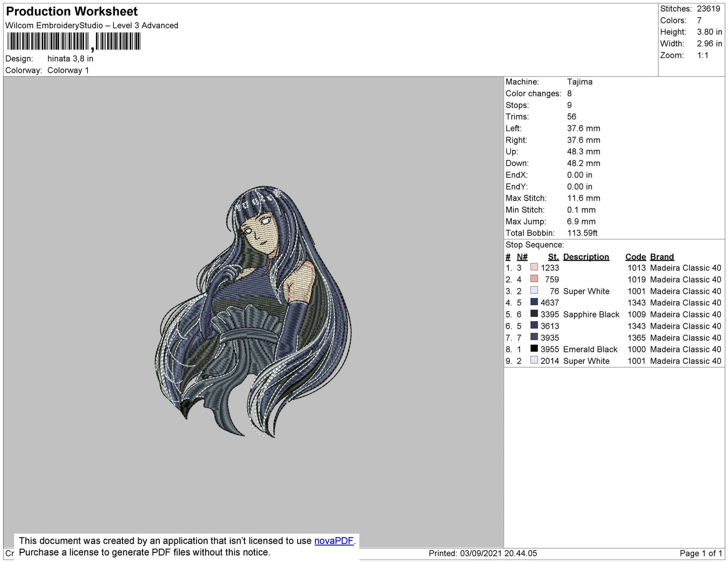Click the Max Jump value 6.9 mm
The height and width of the screenshot is (563, 728).
pos(581,221)
